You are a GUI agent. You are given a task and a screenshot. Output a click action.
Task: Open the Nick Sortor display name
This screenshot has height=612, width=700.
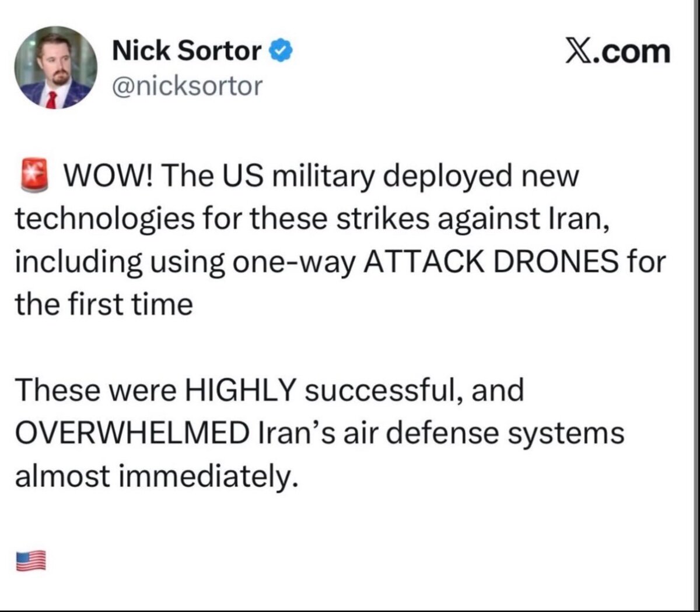click(186, 51)
